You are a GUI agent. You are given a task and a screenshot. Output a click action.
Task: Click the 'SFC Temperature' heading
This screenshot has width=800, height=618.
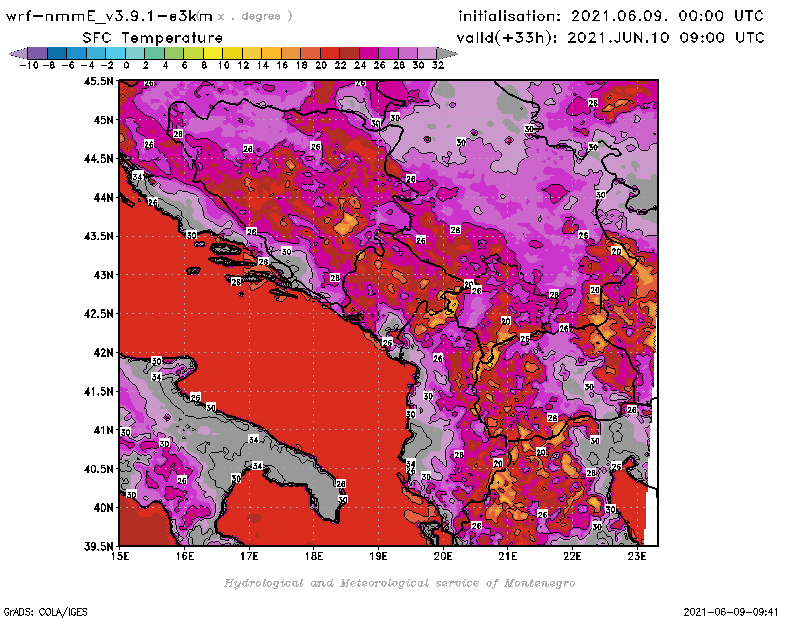click(x=153, y=38)
